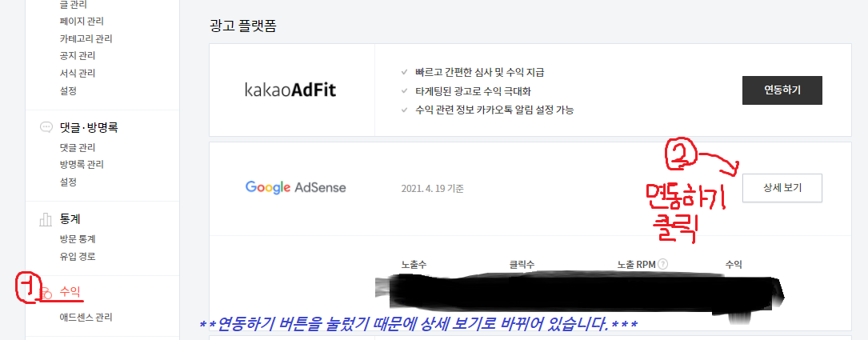Open 글 관리 in the sidebar
The height and width of the screenshot is (340, 868).
pos(73,5)
